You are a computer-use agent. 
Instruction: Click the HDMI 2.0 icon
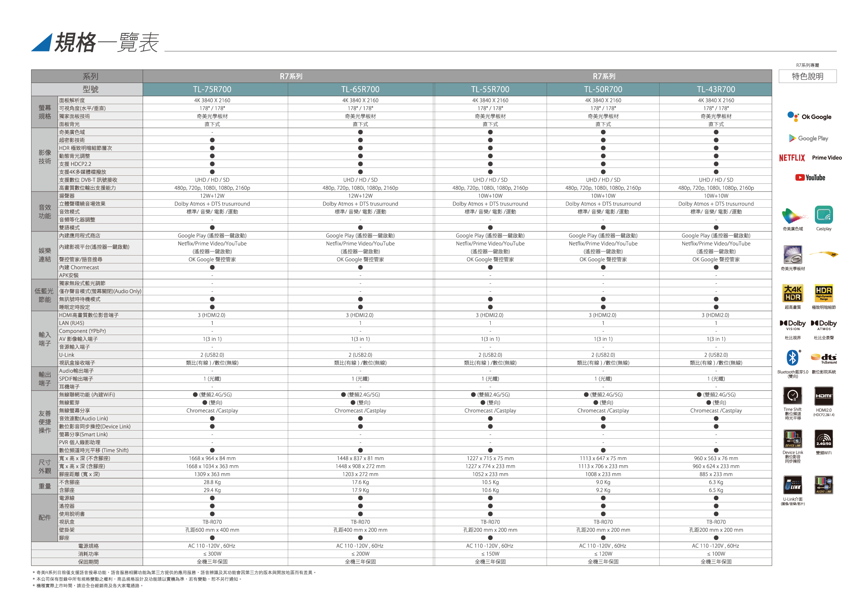click(x=824, y=396)
